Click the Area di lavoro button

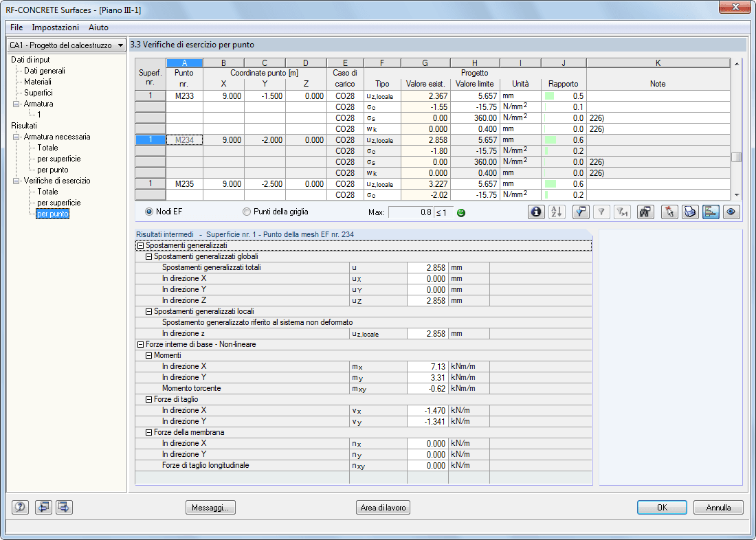(383, 508)
